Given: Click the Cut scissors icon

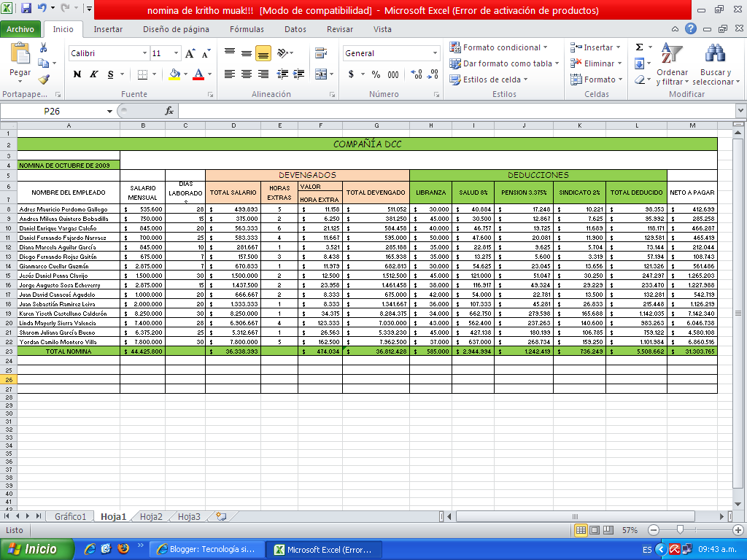Looking at the screenshot, I should tap(43, 47).
